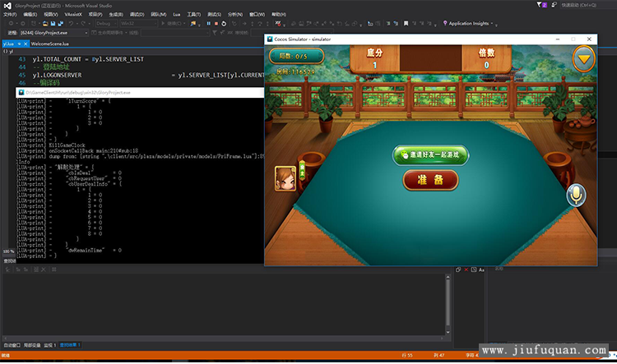Open the Tools menu (工具)
The width and height of the screenshot is (617, 364).
pyautogui.click(x=194, y=15)
